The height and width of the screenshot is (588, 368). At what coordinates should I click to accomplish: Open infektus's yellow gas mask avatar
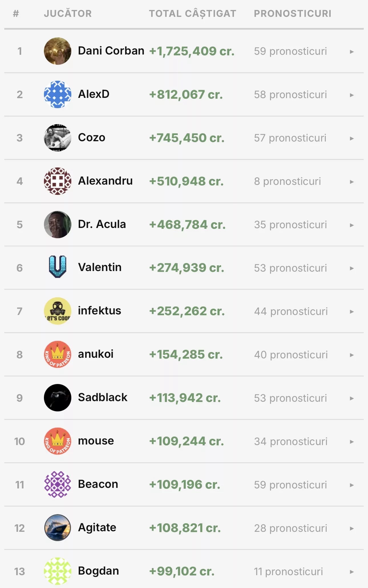pyautogui.click(x=58, y=311)
